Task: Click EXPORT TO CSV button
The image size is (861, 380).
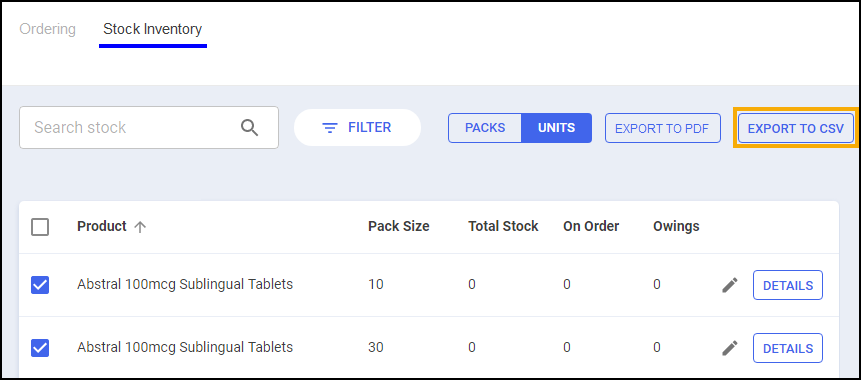Action: point(796,128)
